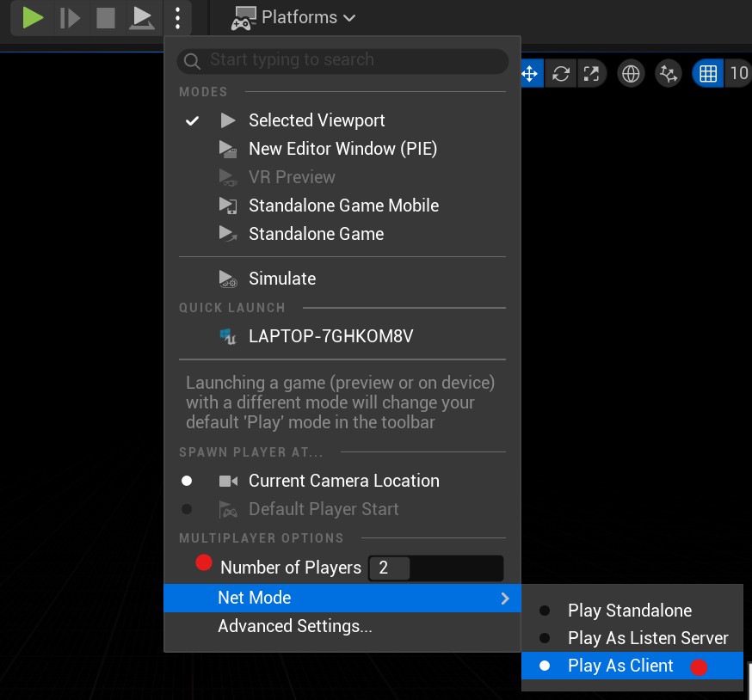The width and height of the screenshot is (752, 700).
Task: Activate the scale tool icon
Action: click(x=591, y=74)
